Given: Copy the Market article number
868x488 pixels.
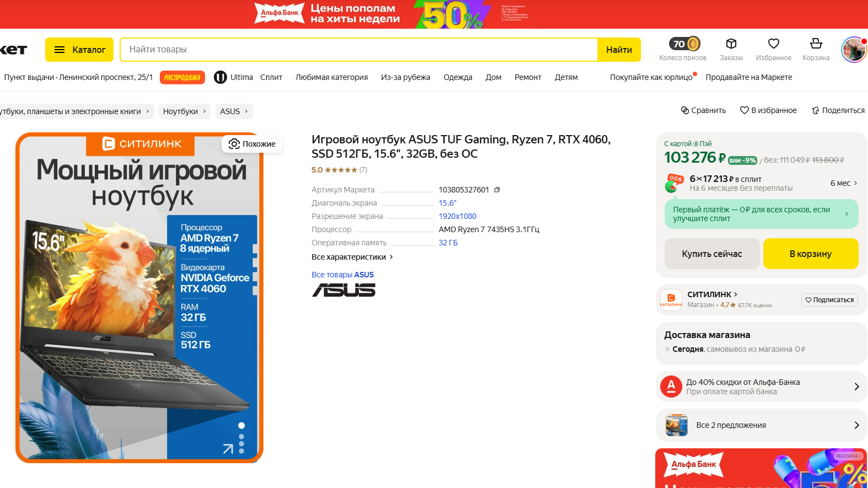Looking at the screenshot, I should tap(497, 190).
